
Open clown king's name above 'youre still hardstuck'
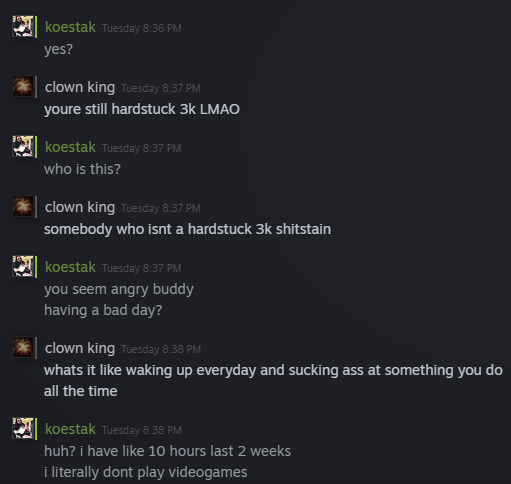click(x=80, y=88)
